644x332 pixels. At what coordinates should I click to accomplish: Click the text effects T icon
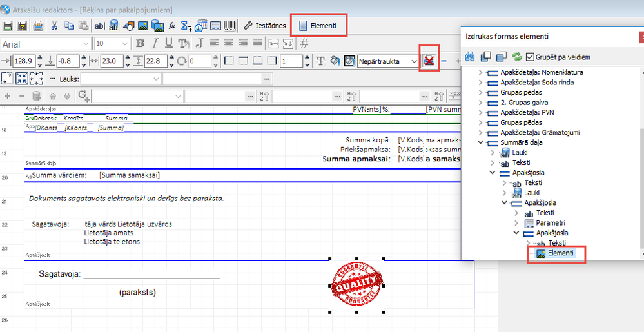pos(183,43)
